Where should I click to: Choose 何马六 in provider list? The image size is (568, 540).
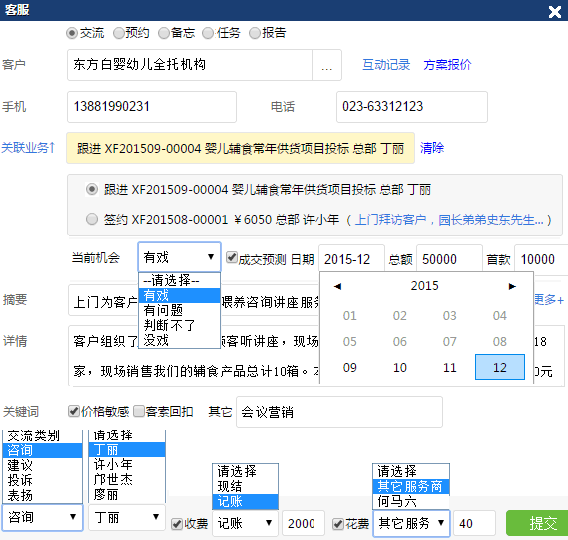click(x=411, y=502)
